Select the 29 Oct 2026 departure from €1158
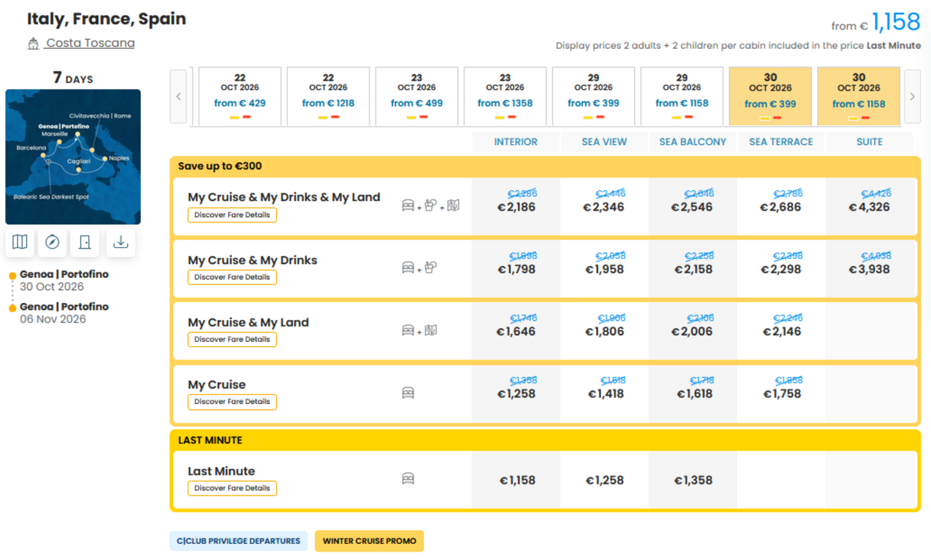Screen dimensions: 931x560 point(682,97)
